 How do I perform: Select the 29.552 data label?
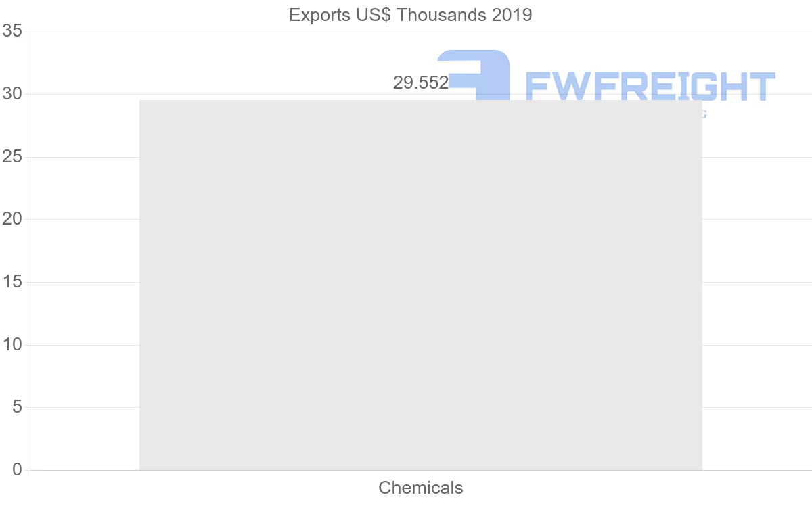pos(421,83)
